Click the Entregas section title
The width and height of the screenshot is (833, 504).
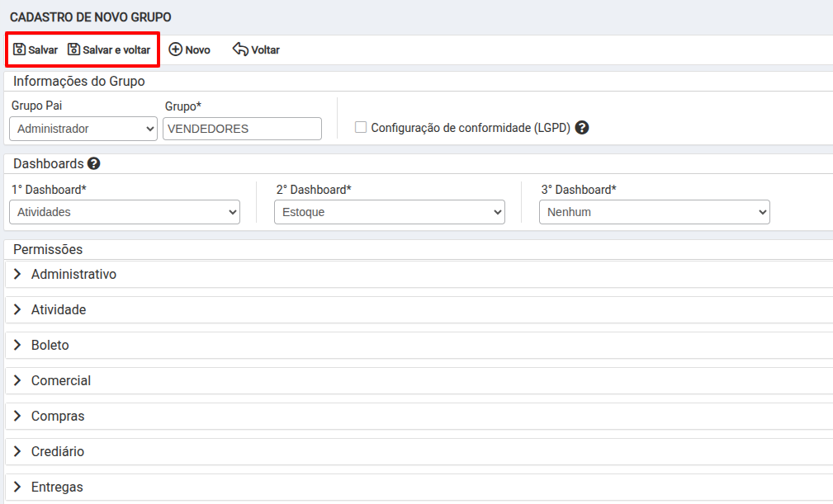pos(57,488)
